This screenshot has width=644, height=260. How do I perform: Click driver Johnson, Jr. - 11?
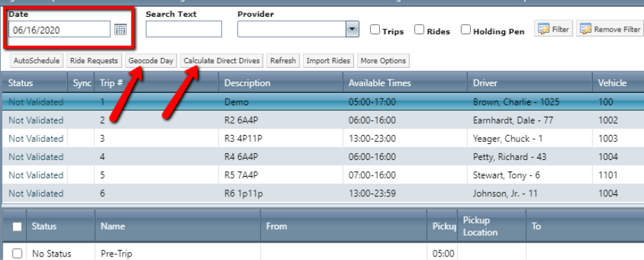coord(505,193)
